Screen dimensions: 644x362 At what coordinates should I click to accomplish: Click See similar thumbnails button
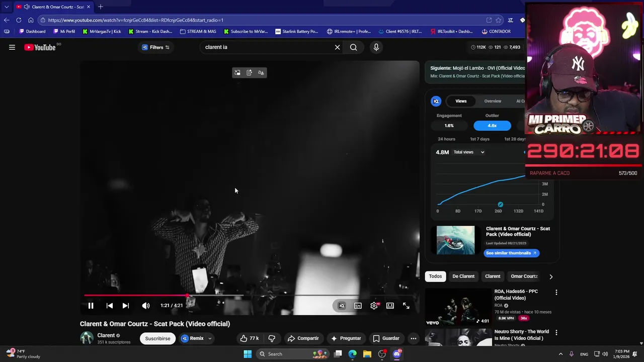(512, 253)
